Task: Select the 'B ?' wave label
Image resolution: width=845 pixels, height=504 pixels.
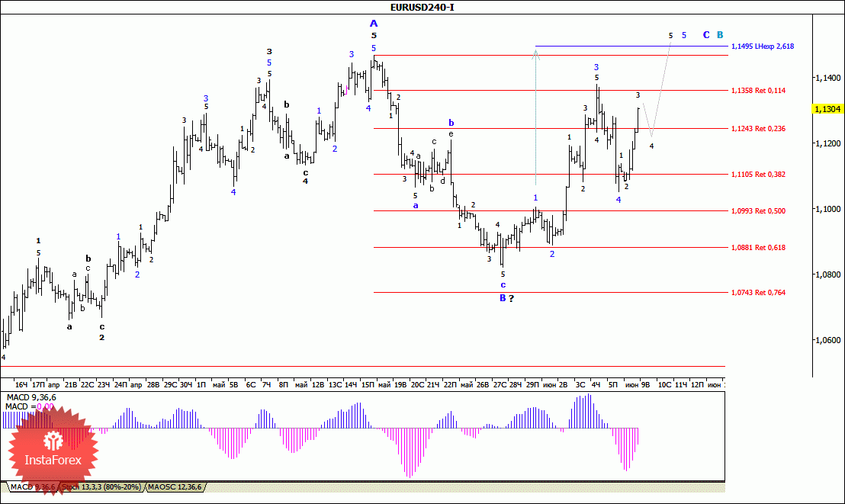Action: pyautogui.click(x=506, y=298)
